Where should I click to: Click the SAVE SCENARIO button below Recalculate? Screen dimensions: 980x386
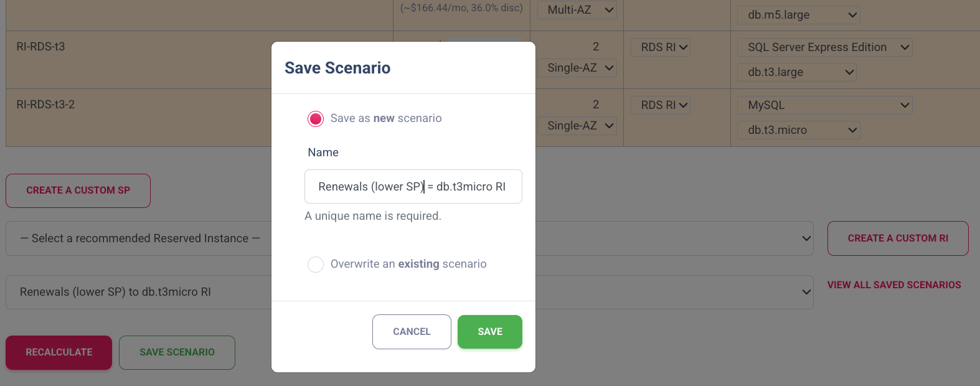pos(177,352)
